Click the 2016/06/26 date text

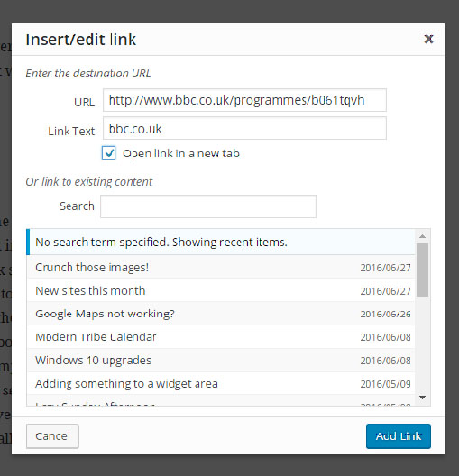386,314
